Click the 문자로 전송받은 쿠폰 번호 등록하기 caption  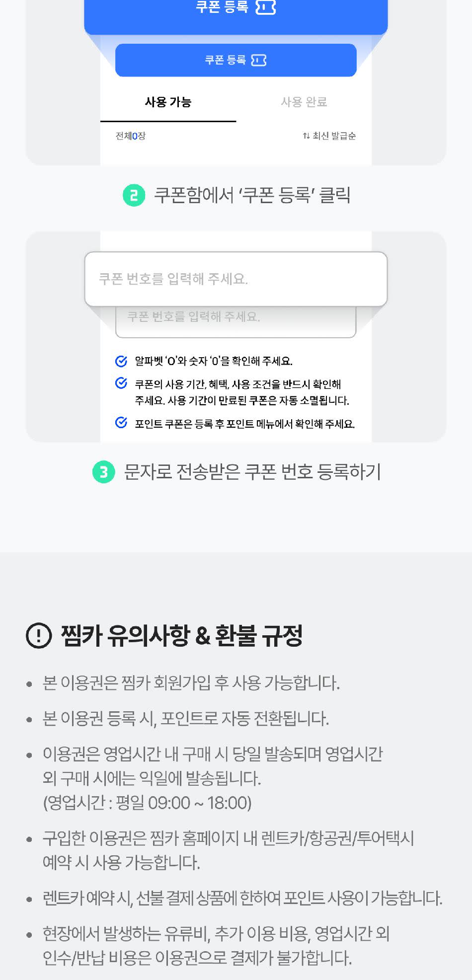click(x=252, y=471)
